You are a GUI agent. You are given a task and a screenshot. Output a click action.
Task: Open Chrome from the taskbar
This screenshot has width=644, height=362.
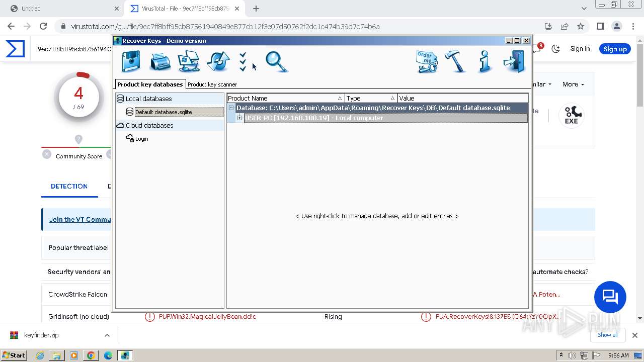tap(91, 355)
